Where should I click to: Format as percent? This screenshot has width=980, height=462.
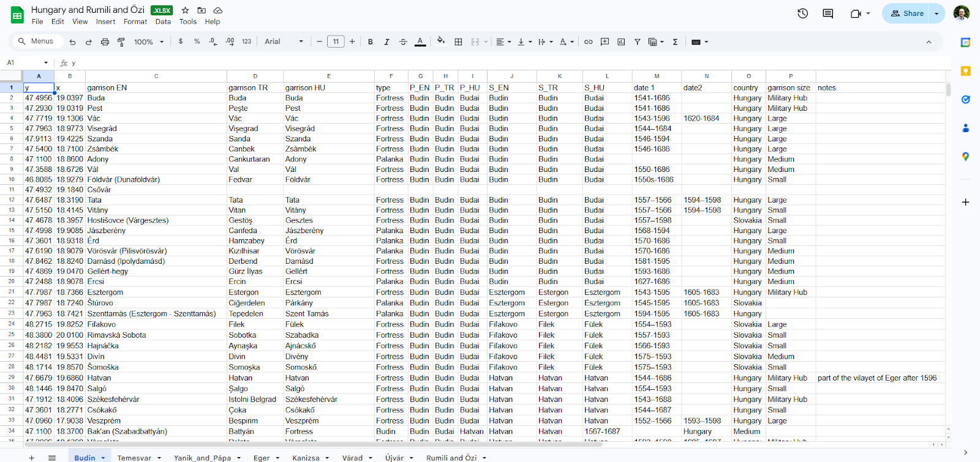[197, 42]
